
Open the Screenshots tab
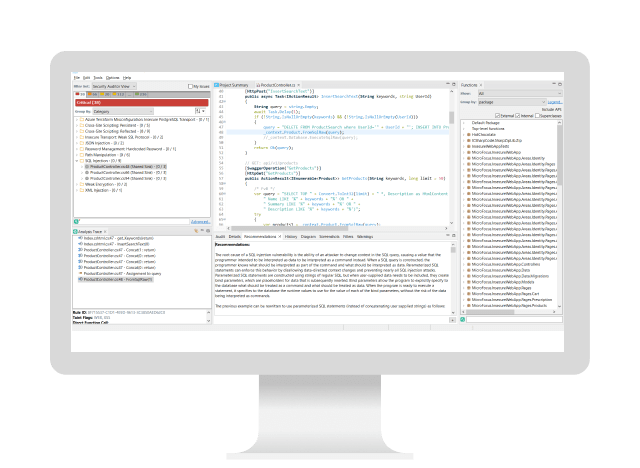coord(329,237)
